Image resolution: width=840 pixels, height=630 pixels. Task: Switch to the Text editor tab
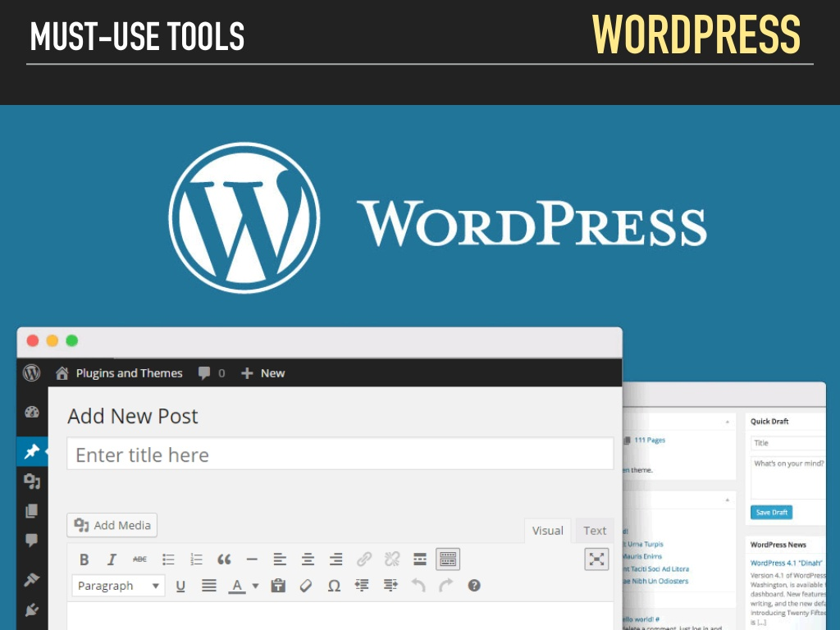pos(595,531)
